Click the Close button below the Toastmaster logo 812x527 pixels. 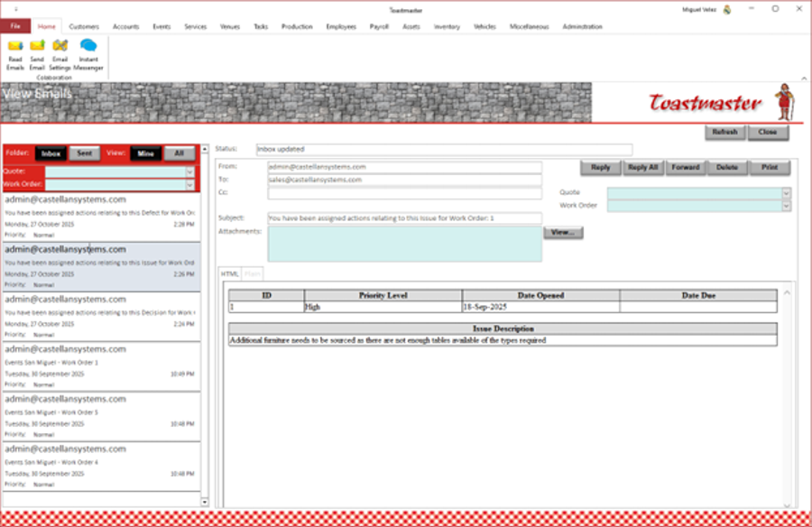[768, 132]
